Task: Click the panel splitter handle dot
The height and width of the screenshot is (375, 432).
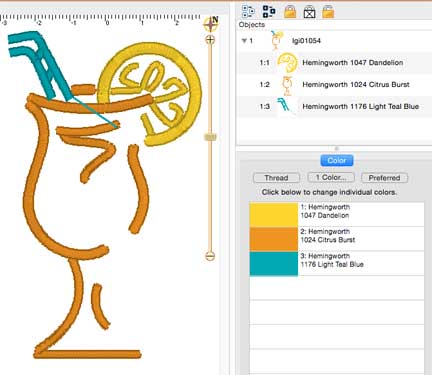Action: pos(336,148)
